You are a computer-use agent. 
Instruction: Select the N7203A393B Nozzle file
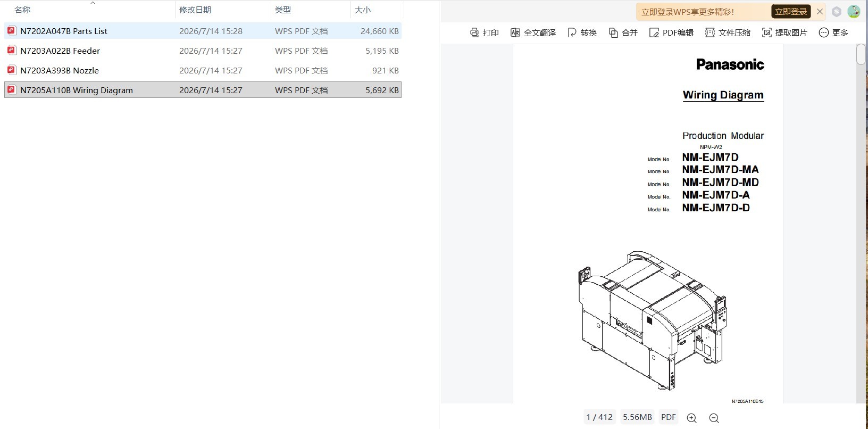203,70
